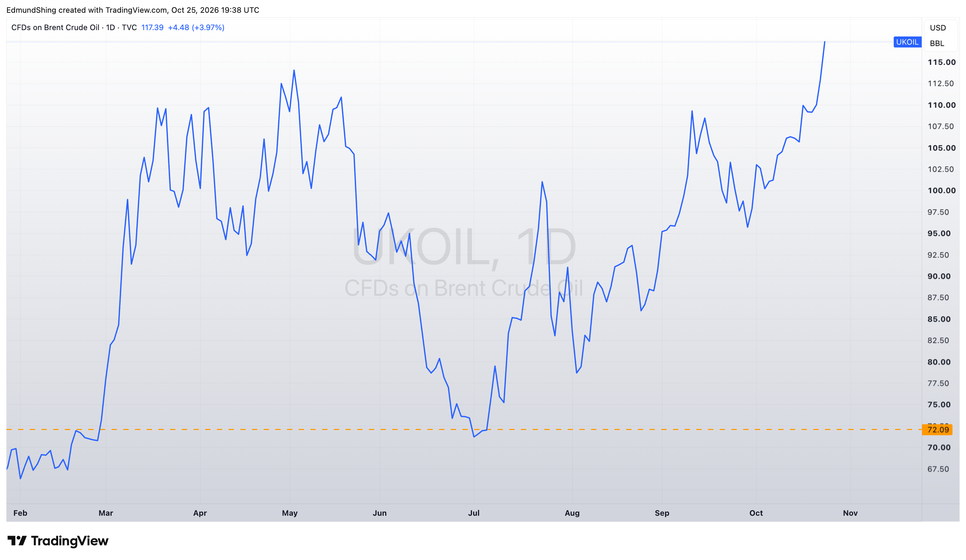Click the Jun label on time axis

pos(380,513)
